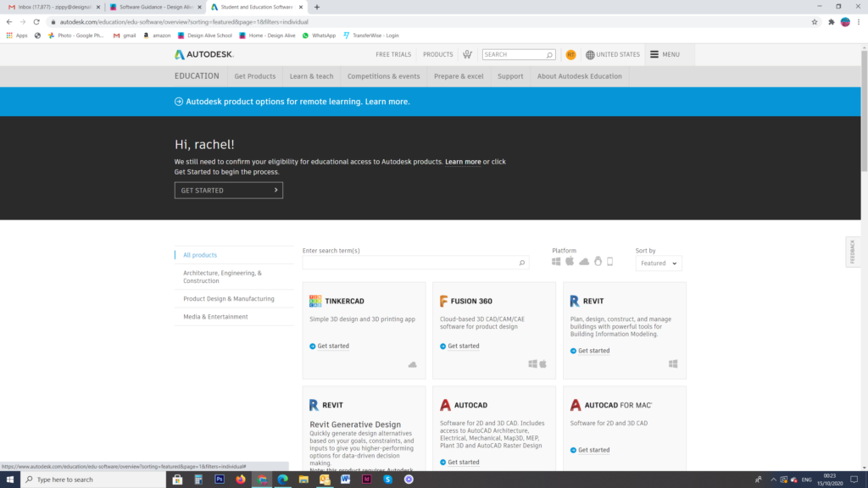Click remote learning Learn more banner link
868x488 pixels.
[387, 102]
